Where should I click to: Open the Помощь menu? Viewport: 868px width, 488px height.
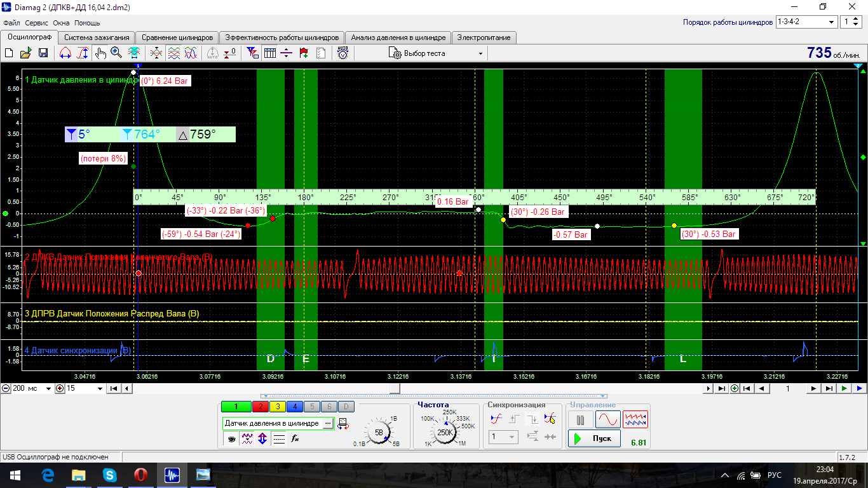point(87,23)
